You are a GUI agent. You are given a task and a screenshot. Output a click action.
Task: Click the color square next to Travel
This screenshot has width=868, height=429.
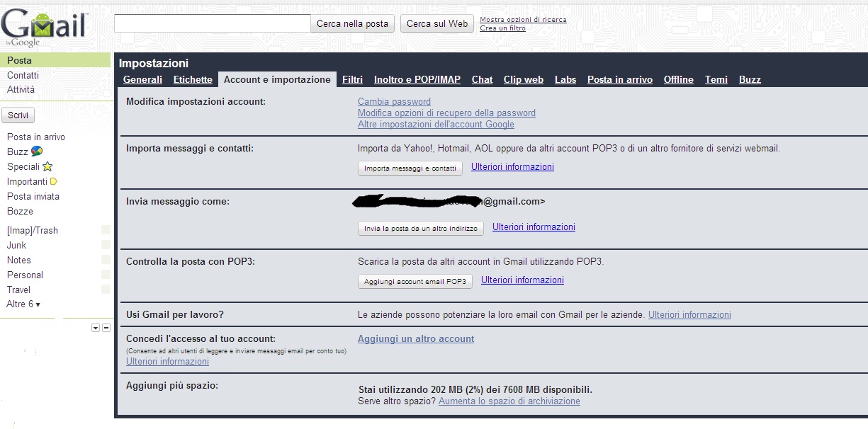click(x=106, y=290)
